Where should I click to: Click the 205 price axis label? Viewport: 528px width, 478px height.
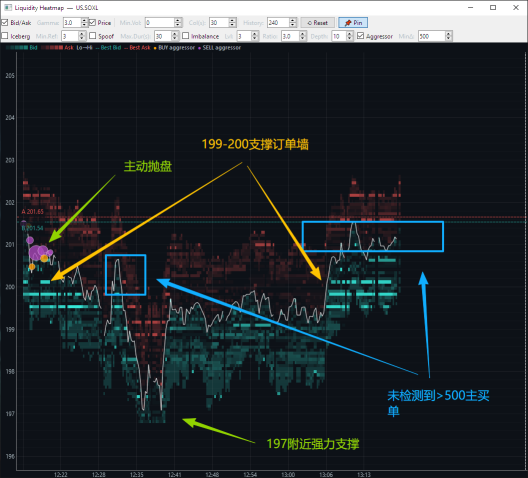coord(10,76)
